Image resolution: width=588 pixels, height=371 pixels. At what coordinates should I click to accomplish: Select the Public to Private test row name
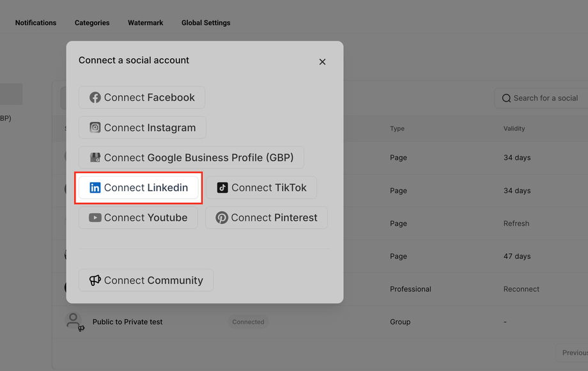[x=127, y=322]
